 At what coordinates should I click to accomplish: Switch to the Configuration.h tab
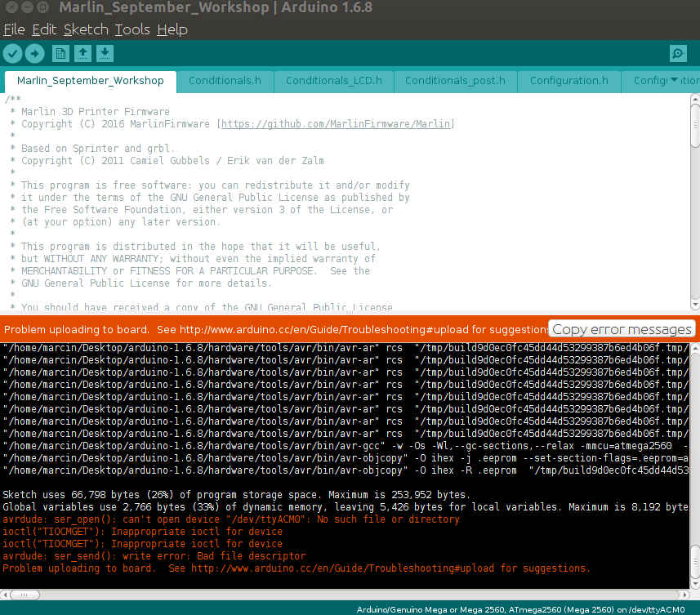(568, 81)
